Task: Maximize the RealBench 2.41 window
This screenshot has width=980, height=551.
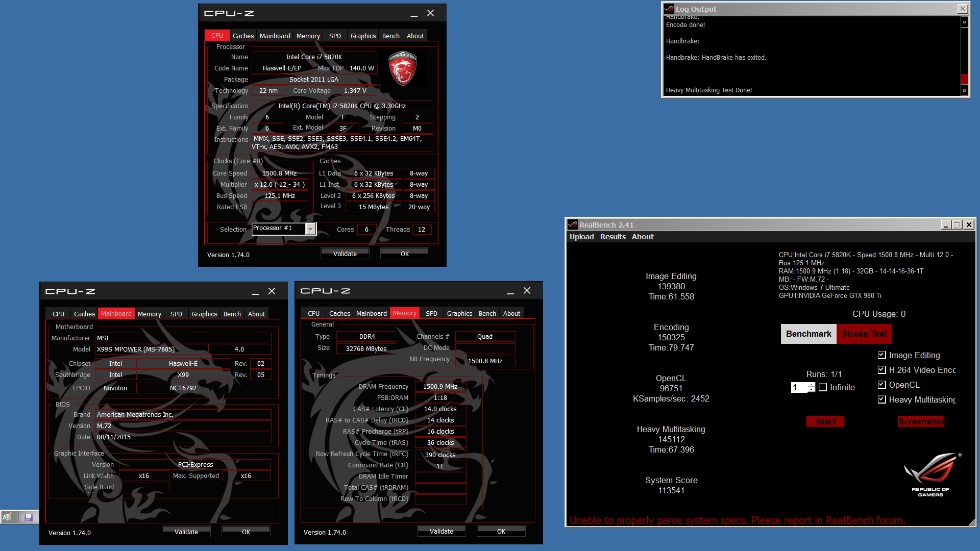Action: click(x=957, y=224)
